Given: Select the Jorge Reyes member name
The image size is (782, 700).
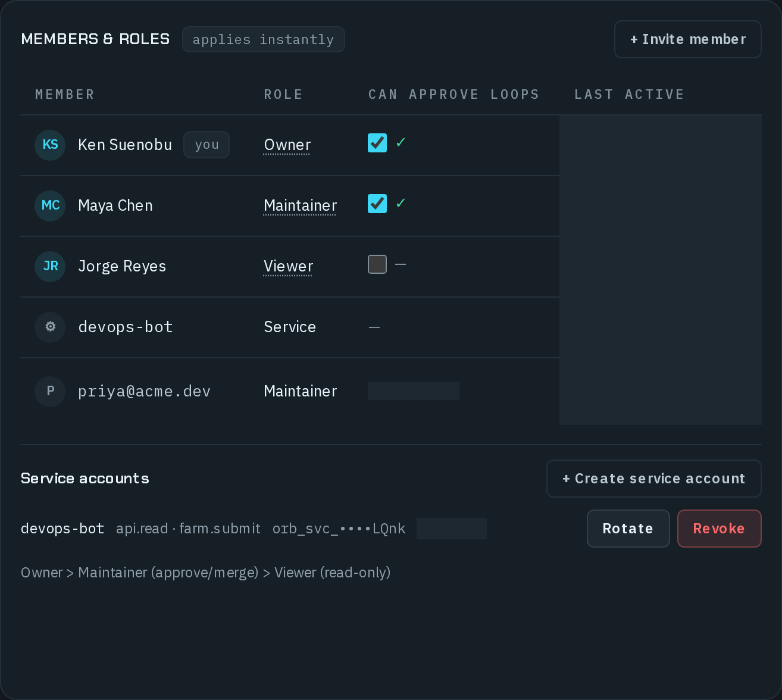Looking at the screenshot, I should [x=122, y=266].
